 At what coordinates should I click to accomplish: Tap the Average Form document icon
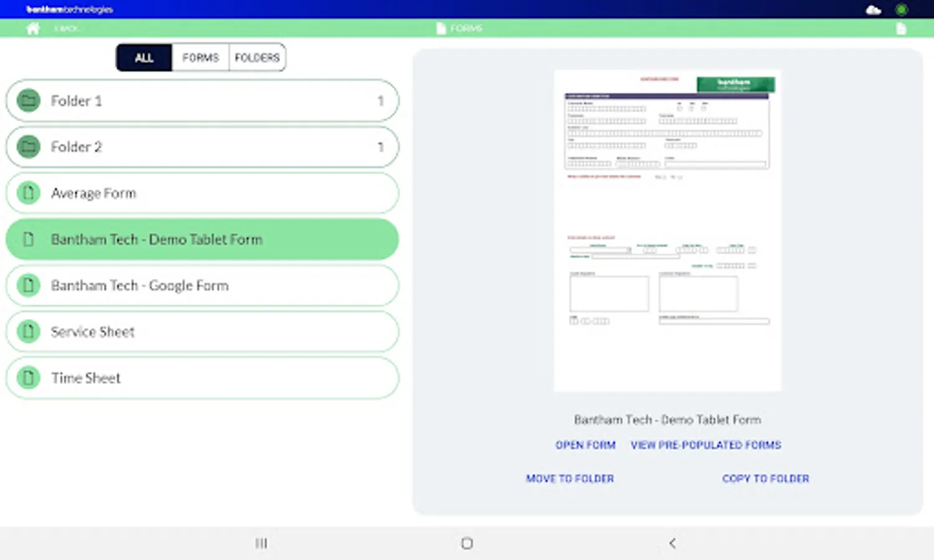29,193
